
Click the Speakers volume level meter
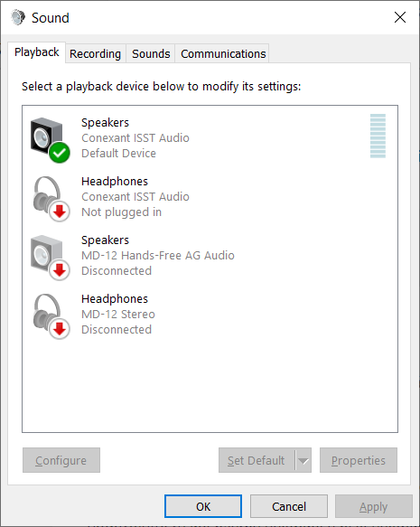pyautogui.click(x=378, y=136)
